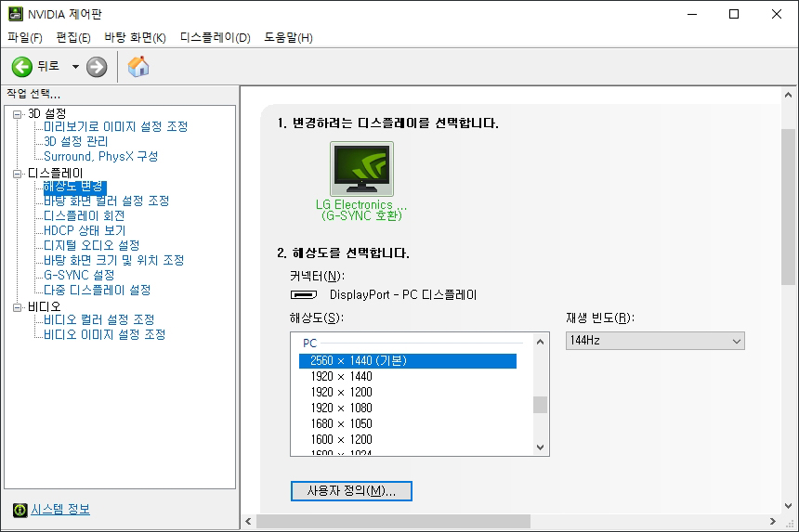Image resolution: width=799 pixels, height=532 pixels.
Task: Click horizontal scrollbar right arrow
Action: pyautogui.click(x=772, y=521)
